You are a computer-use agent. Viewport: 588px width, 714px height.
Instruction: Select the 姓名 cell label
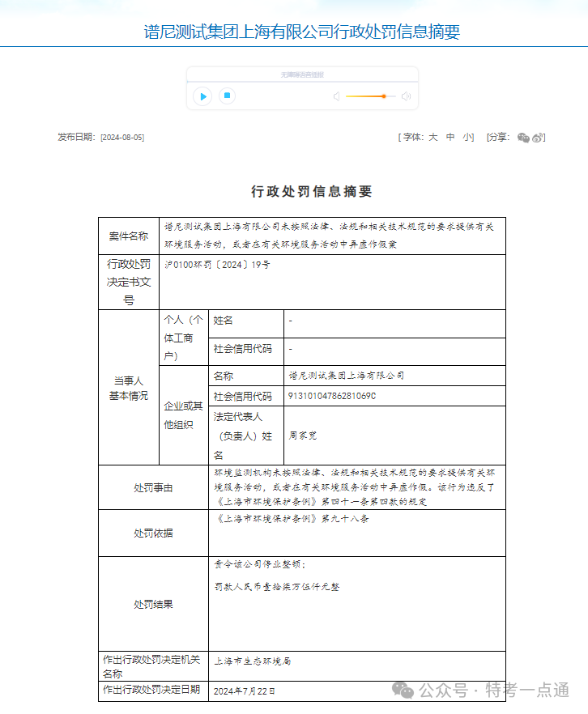[224, 321]
